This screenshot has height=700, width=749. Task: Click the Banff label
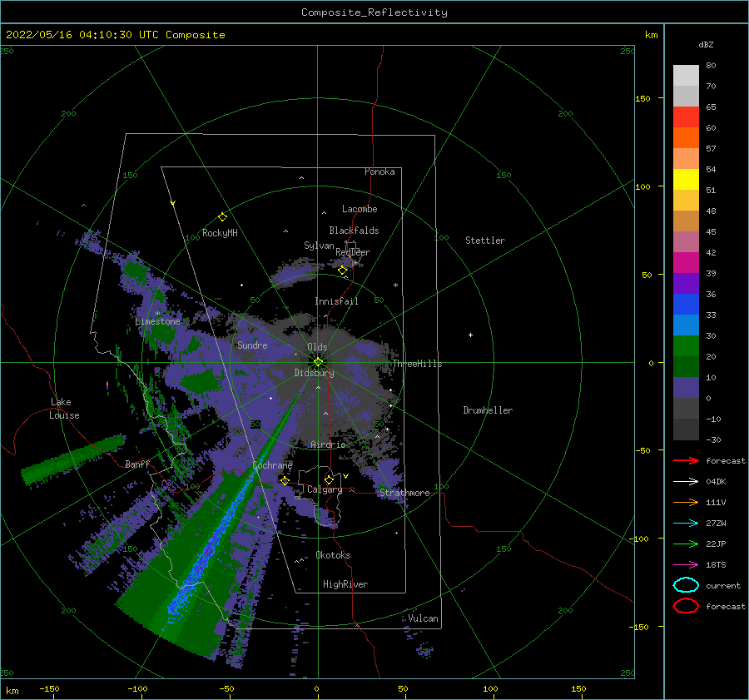[x=137, y=464]
